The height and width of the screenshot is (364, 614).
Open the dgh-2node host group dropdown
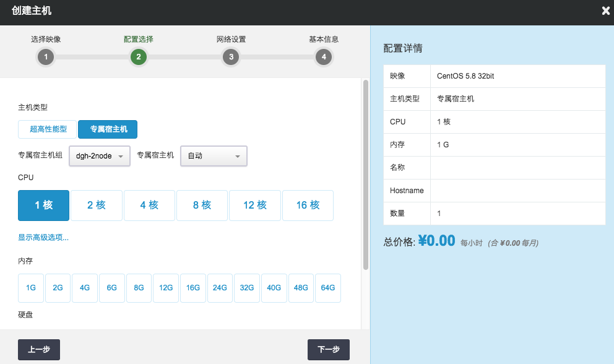click(99, 156)
